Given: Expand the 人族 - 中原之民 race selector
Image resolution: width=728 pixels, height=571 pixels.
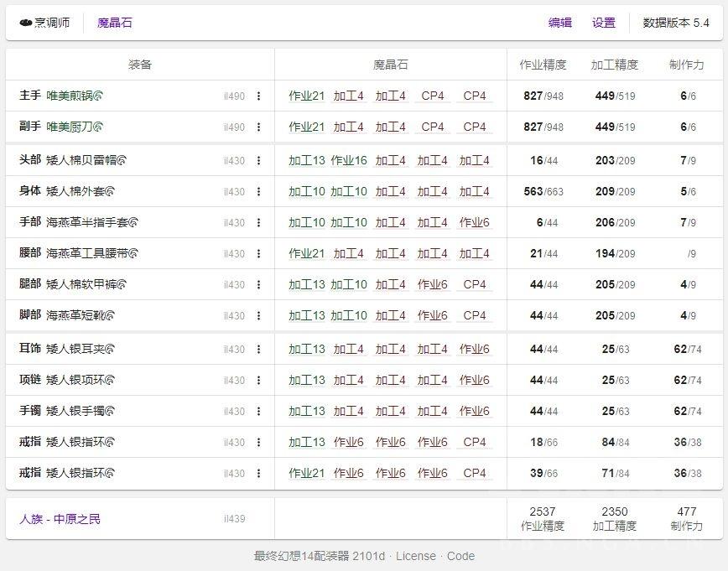Looking at the screenshot, I should 60,519.
